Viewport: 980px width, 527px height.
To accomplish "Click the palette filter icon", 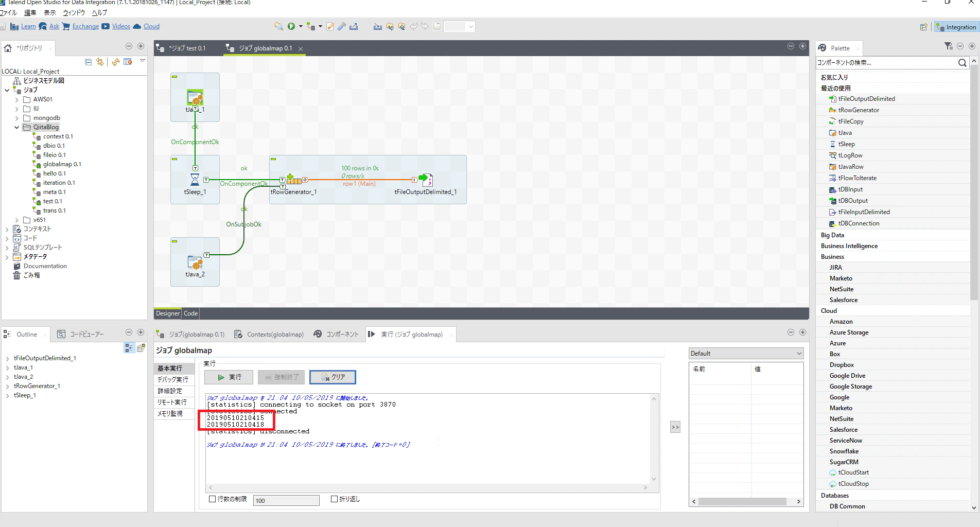I will [949, 46].
